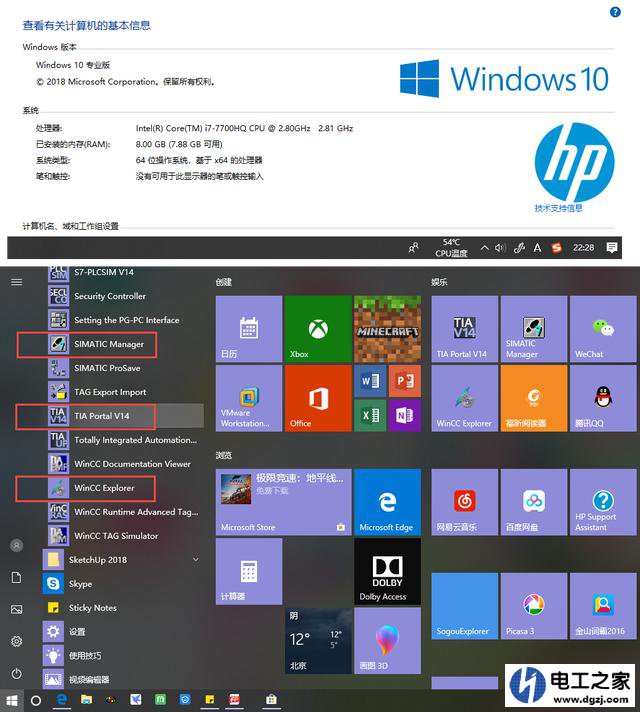This screenshot has height=712, width=640.
Task: Open the Picasa 3 tile
Action: pyautogui.click(x=534, y=606)
